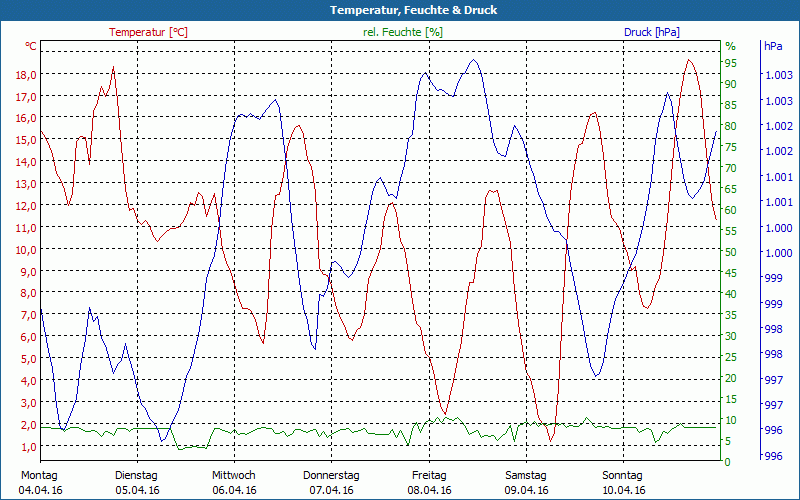800x500 pixels.
Task: Click the '30' humidity axis value
Action: pos(731,336)
